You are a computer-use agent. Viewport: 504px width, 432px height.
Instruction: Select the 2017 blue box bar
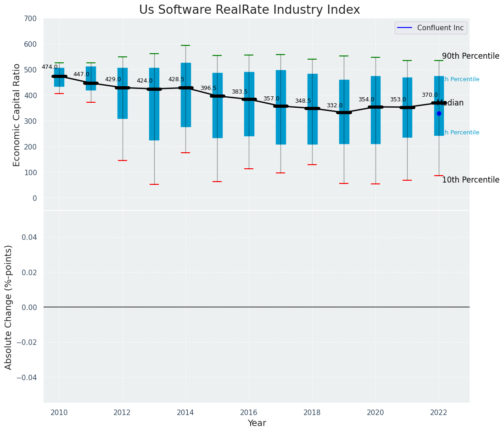coord(280,107)
